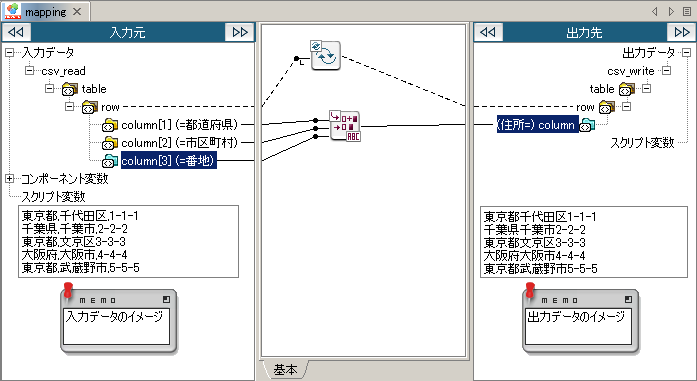Select the loop/iteration logic icon on the canvas
The height and width of the screenshot is (381, 697).
click(325, 55)
